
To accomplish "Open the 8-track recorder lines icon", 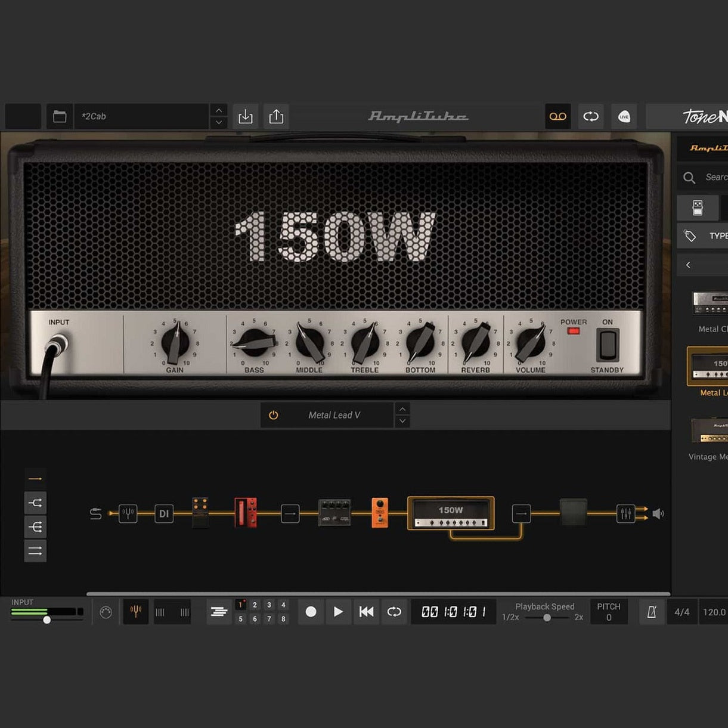I will (219, 612).
